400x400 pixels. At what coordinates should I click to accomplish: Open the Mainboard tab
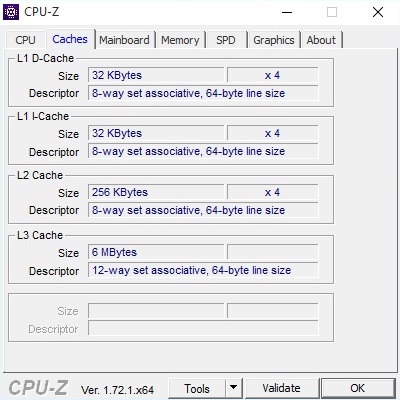pyautogui.click(x=124, y=40)
